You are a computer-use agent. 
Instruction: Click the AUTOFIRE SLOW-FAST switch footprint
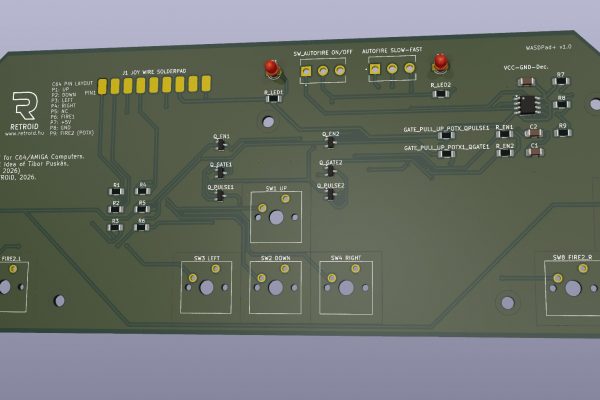(x=392, y=67)
